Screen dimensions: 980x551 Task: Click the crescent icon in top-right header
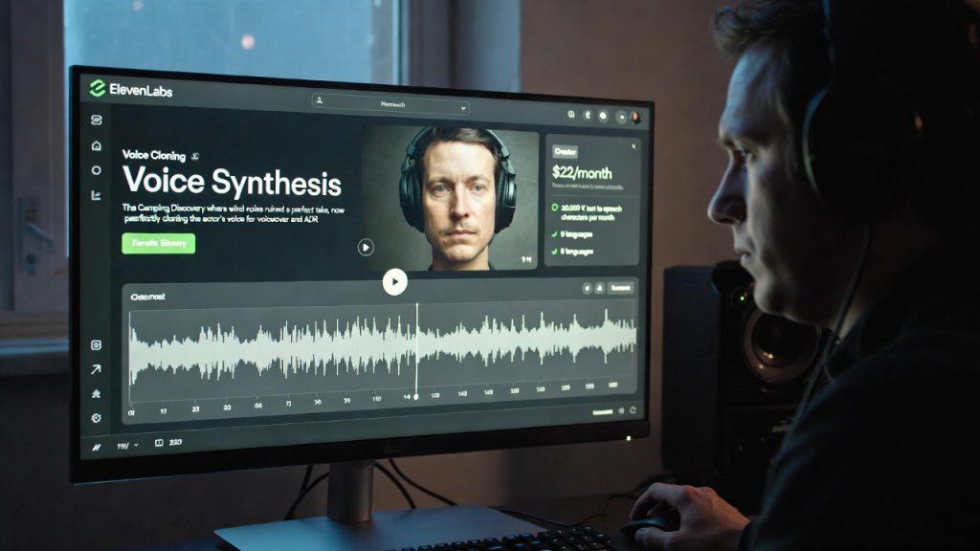[587, 115]
